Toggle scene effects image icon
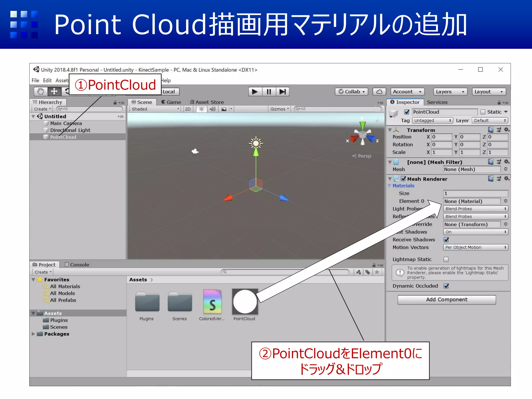This screenshot has height=399, width=532. click(x=224, y=109)
